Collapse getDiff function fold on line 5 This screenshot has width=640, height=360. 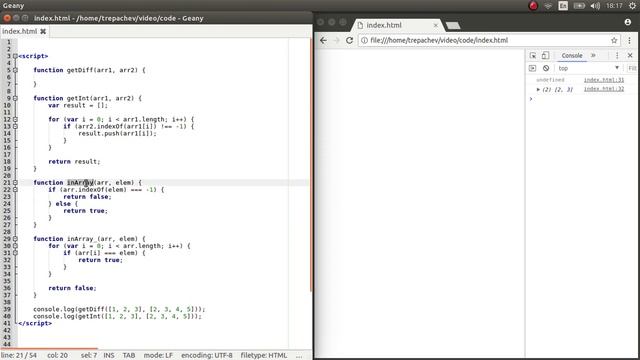pyautogui.click(x=15, y=70)
